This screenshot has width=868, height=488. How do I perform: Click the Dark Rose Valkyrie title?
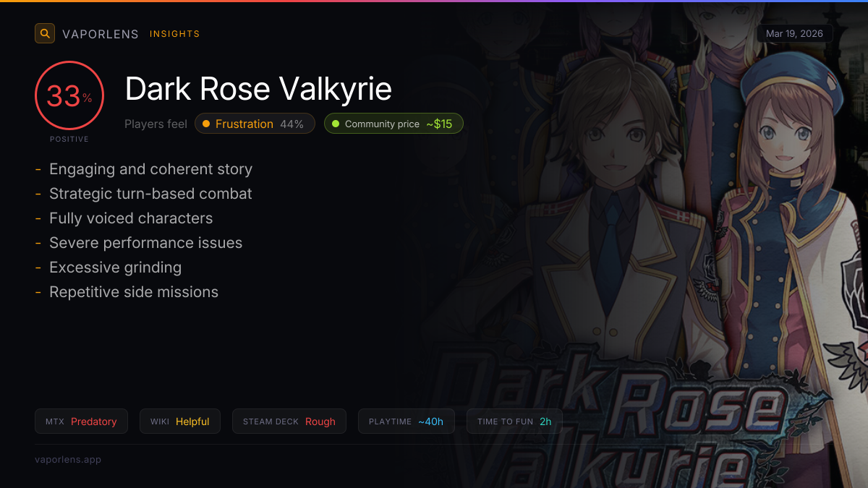(258, 89)
